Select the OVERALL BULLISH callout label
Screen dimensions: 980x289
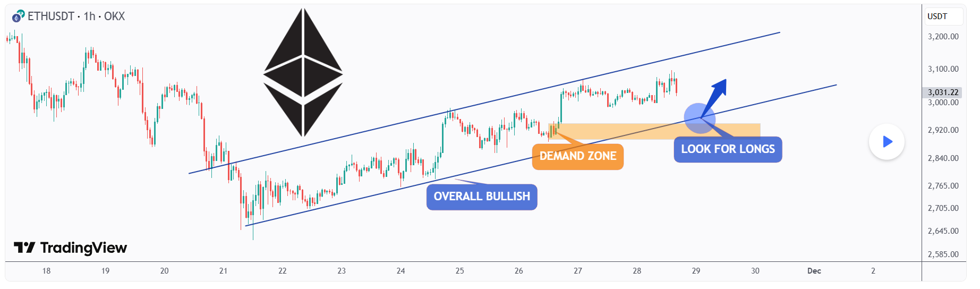482,197
